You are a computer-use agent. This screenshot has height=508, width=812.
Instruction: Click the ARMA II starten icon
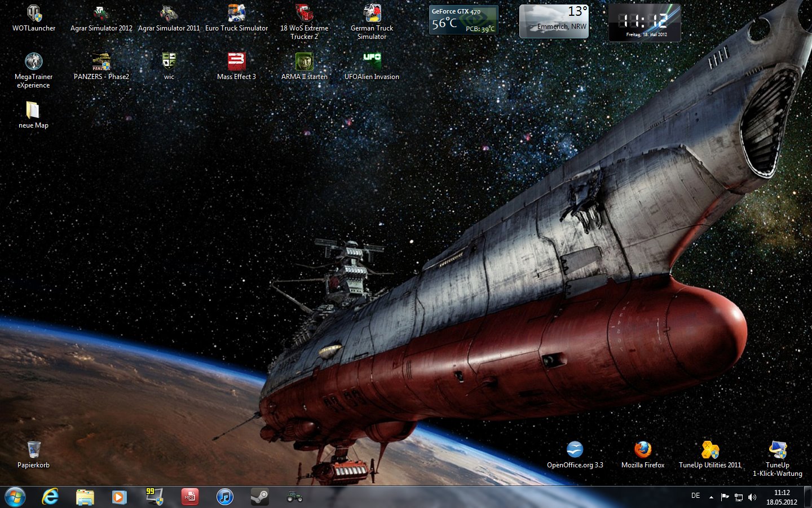click(304, 62)
